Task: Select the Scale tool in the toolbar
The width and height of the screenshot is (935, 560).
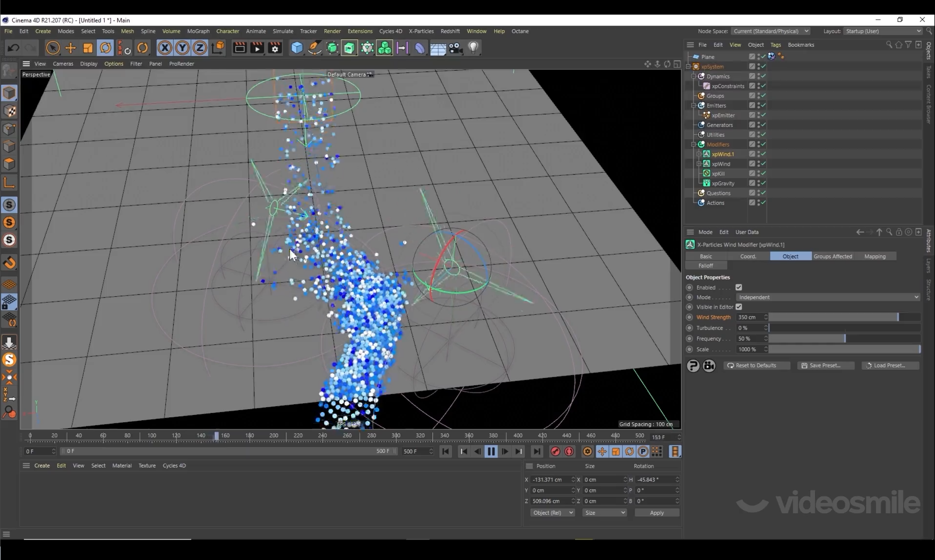Action: click(88, 48)
